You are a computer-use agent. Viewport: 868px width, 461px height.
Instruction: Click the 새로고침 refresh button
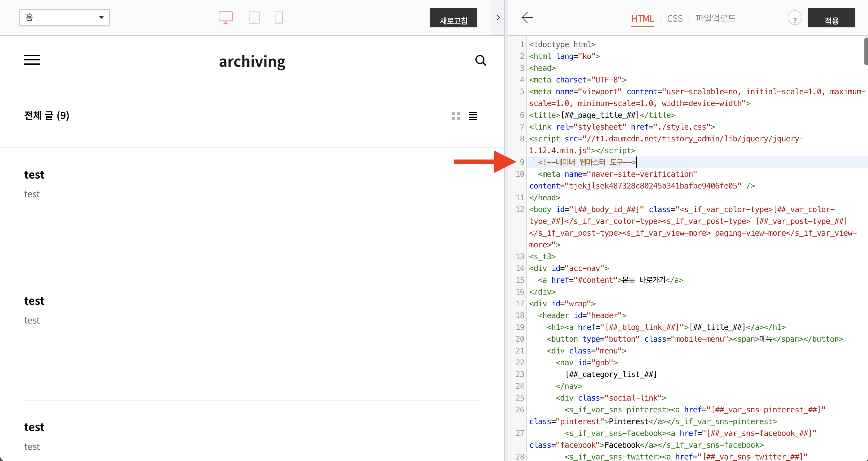(453, 18)
